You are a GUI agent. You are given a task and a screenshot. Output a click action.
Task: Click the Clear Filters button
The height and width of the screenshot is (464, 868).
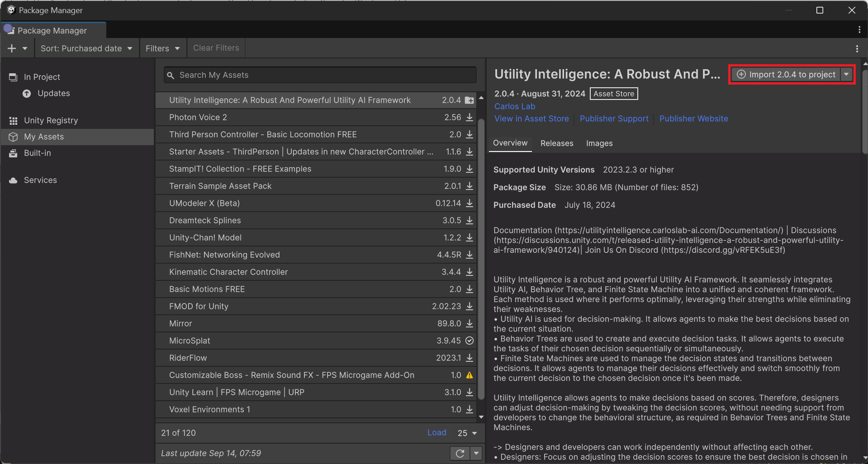click(216, 48)
